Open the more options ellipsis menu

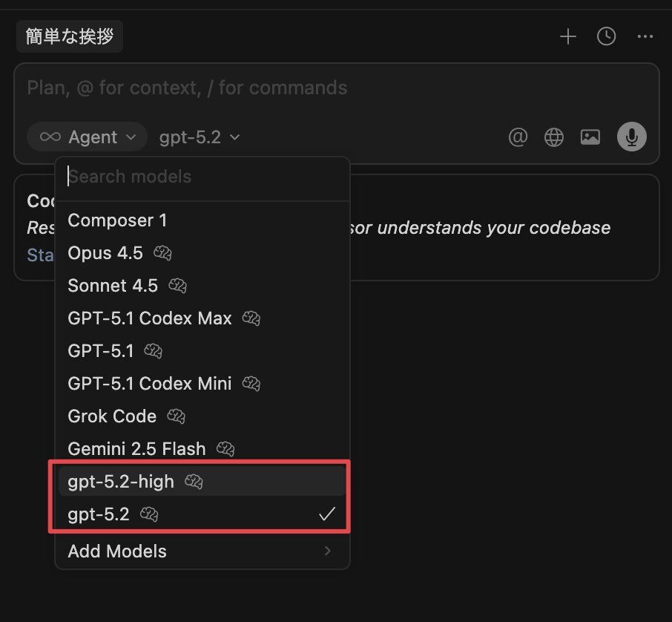tap(645, 36)
